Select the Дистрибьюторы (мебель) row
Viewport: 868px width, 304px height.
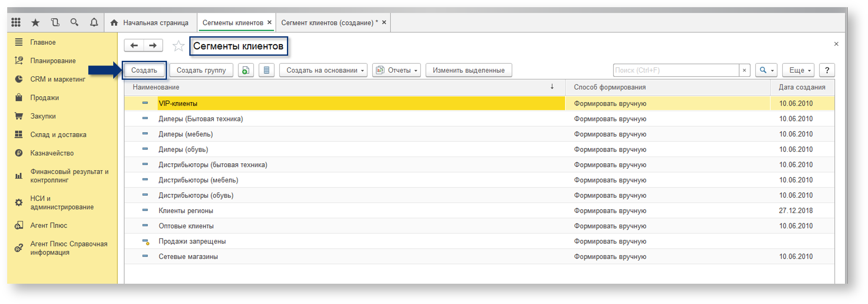(479, 180)
